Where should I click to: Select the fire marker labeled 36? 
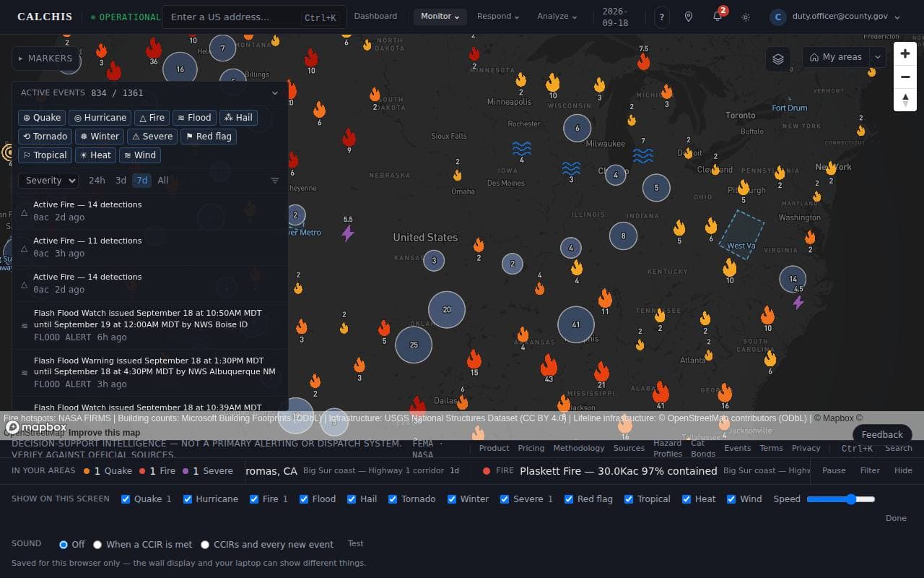coord(154,49)
